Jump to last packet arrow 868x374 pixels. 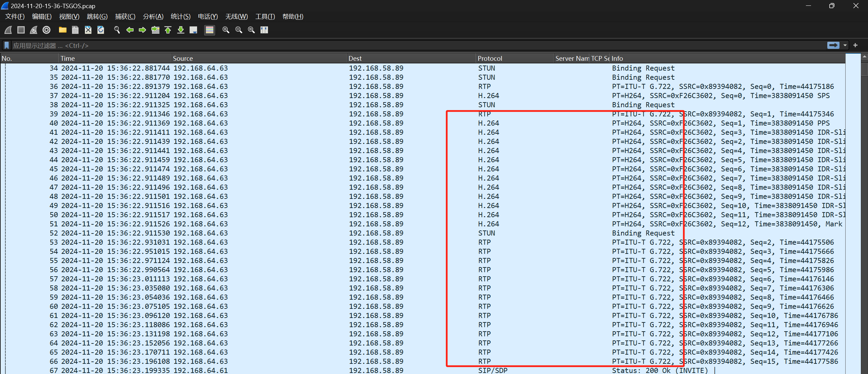(x=181, y=30)
